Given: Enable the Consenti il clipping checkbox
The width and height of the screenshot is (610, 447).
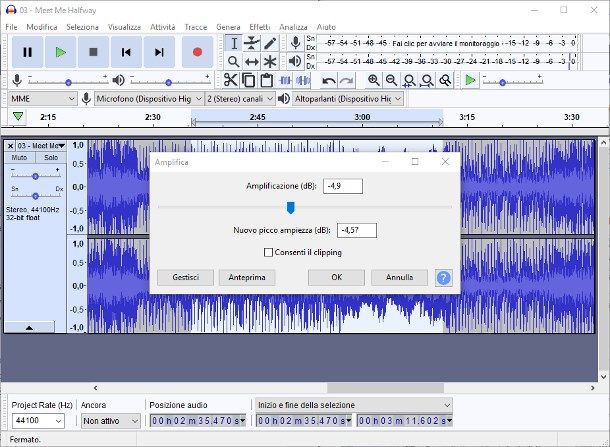Looking at the screenshot, I should pyautogui.click(x=268, y=252).
